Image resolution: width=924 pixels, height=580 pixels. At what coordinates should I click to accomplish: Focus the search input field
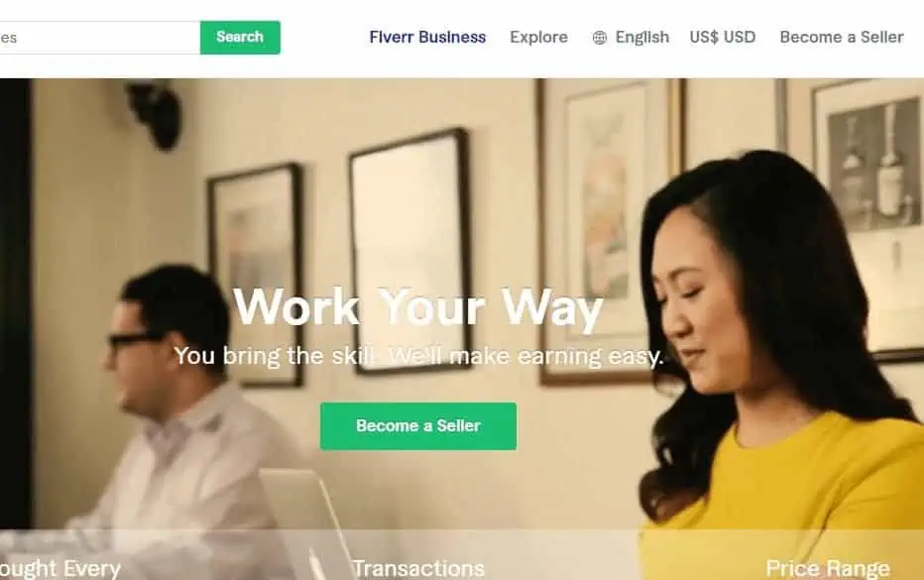tap(100, 37)
